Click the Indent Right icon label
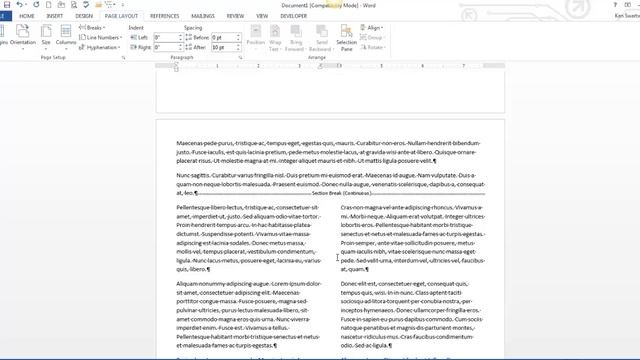Viewport: 640px width, 360px height. pyautogui.click(x=140, y=47)
